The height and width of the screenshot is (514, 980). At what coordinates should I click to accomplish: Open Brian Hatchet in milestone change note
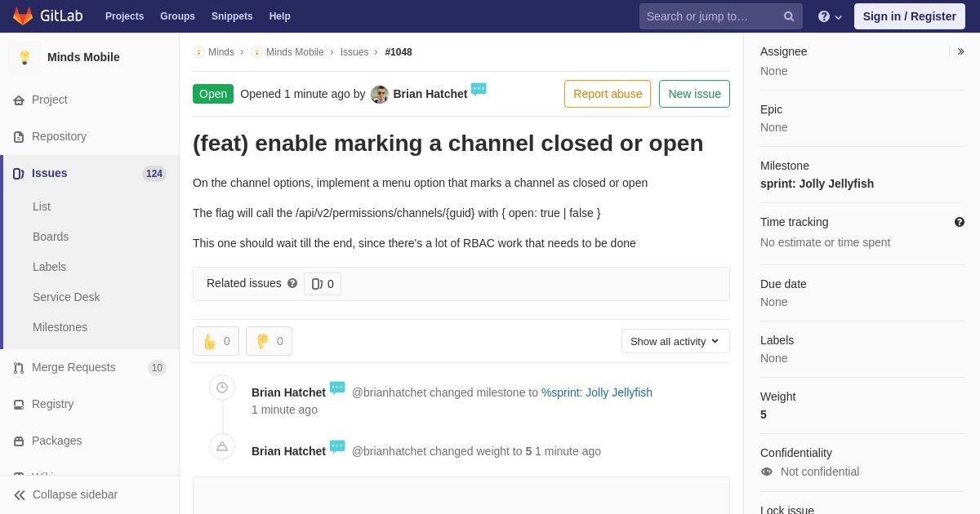288,392
